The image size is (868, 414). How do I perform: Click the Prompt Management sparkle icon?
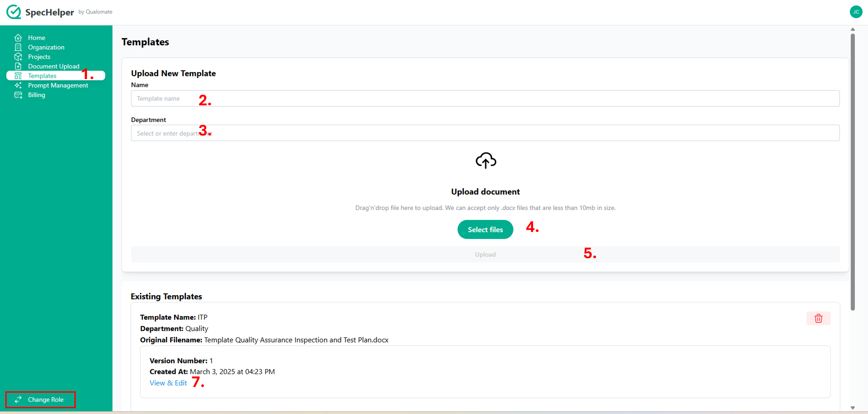(x=18, y=85)
